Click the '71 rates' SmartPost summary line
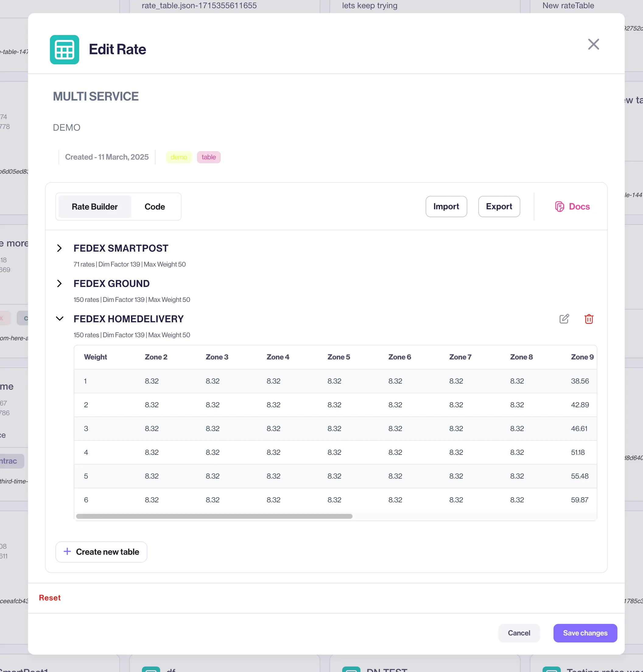Image resolution: width=643 pixels, height=672 pixels. 130,264
